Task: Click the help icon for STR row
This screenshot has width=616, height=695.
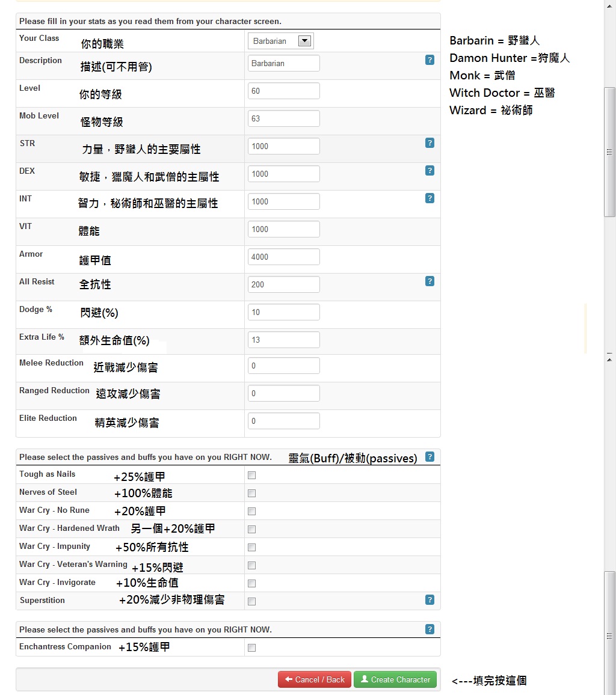Action: 430,143
